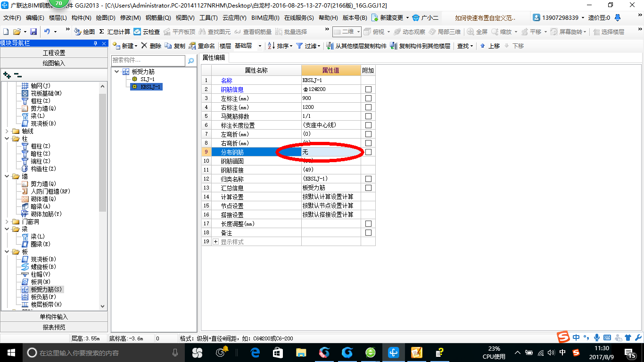644x362 pixels.
Task: Open the Windows Start menu
Action: 11,353
